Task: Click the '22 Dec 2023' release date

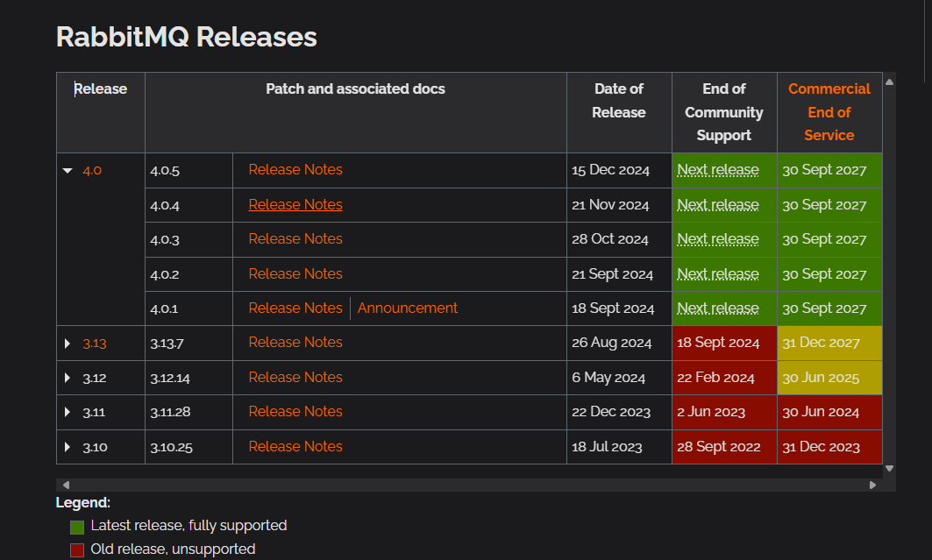Action: (x=611, y=412)
